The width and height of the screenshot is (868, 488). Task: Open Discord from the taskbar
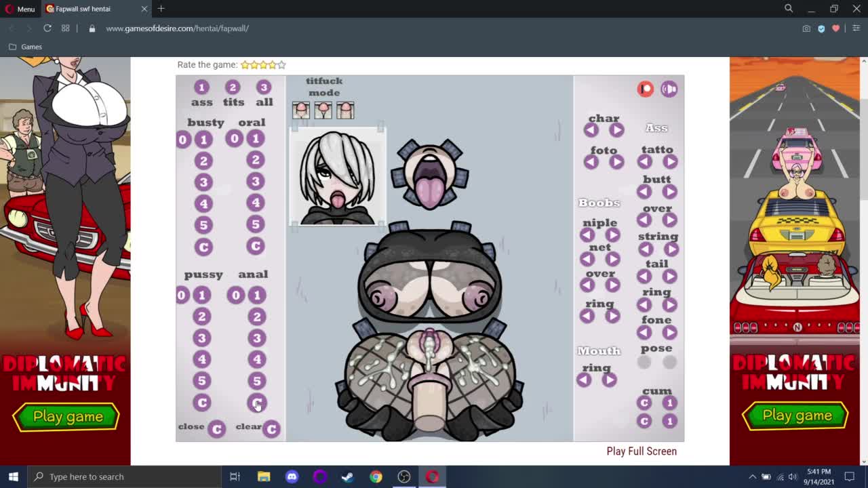[292, 476]
